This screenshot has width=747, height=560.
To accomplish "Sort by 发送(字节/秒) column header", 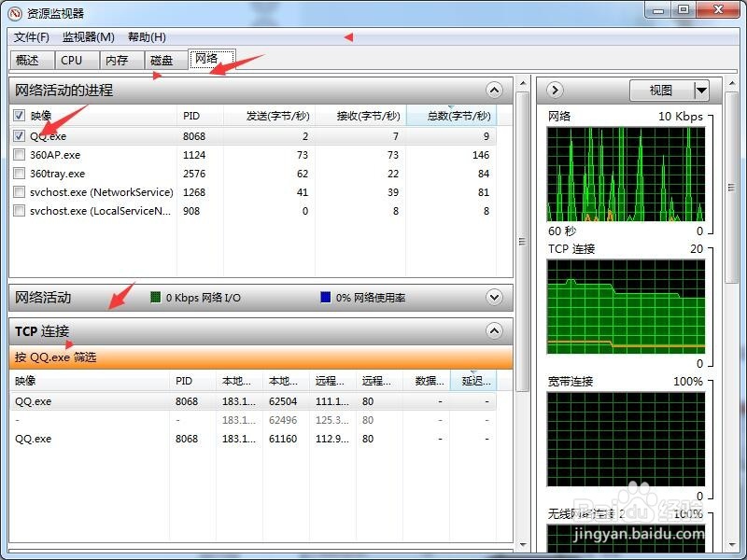I will [269, 116].
